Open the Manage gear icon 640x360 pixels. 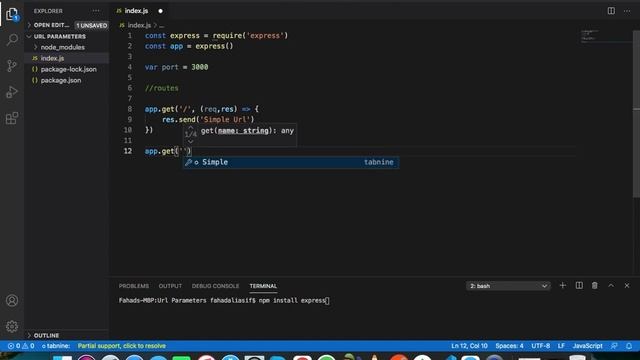[x=12, y=326]
